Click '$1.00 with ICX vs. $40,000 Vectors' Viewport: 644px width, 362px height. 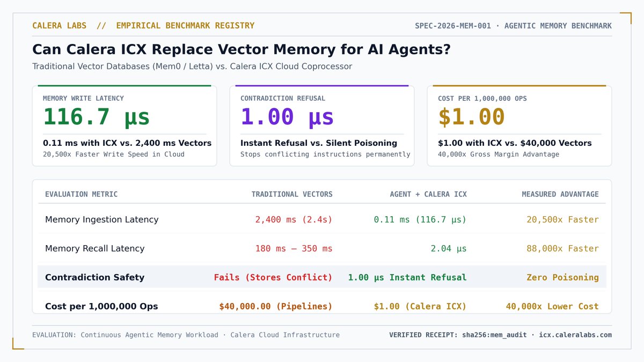tap(515, 143)
